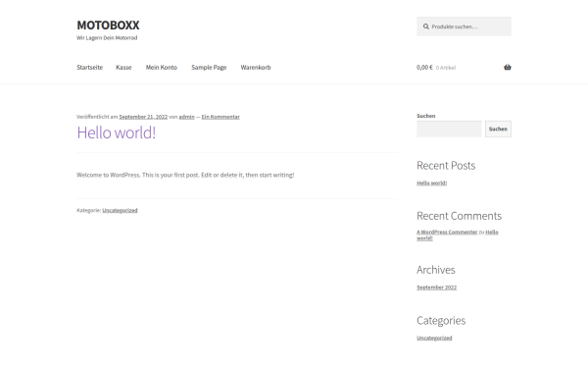Open the Warenkorb menu item
The image size is (588, 368).
pos(256,67)
